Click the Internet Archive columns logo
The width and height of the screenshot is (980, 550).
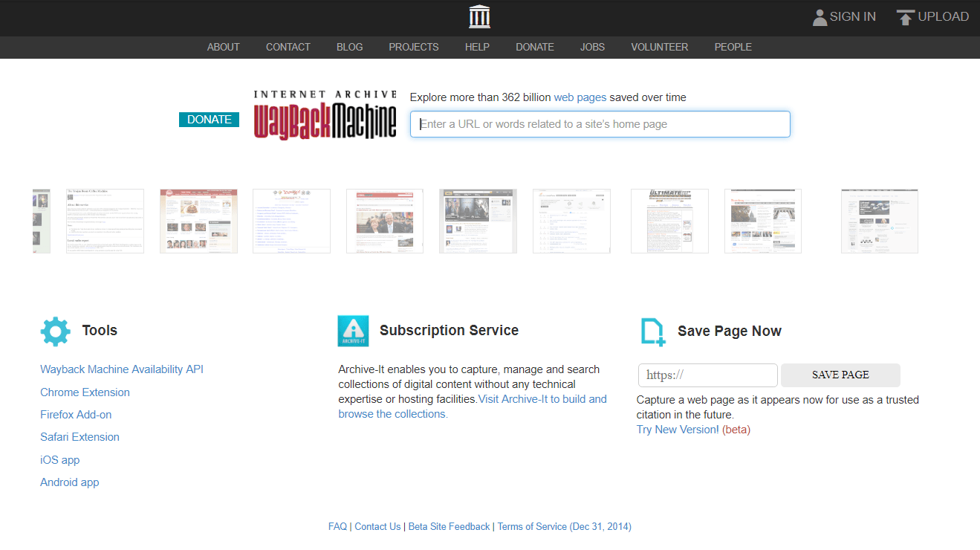pyautogui.click(x=479, y=16)
